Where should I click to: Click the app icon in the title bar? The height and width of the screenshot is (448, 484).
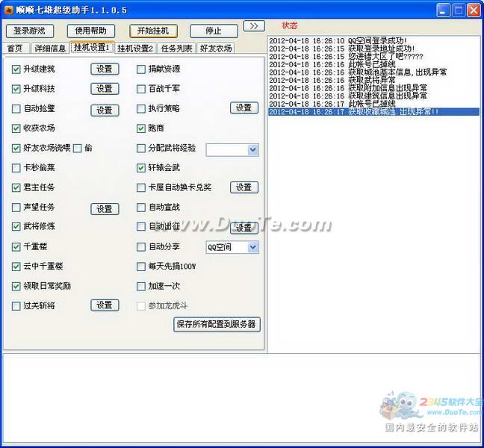[x=9, y=10]
